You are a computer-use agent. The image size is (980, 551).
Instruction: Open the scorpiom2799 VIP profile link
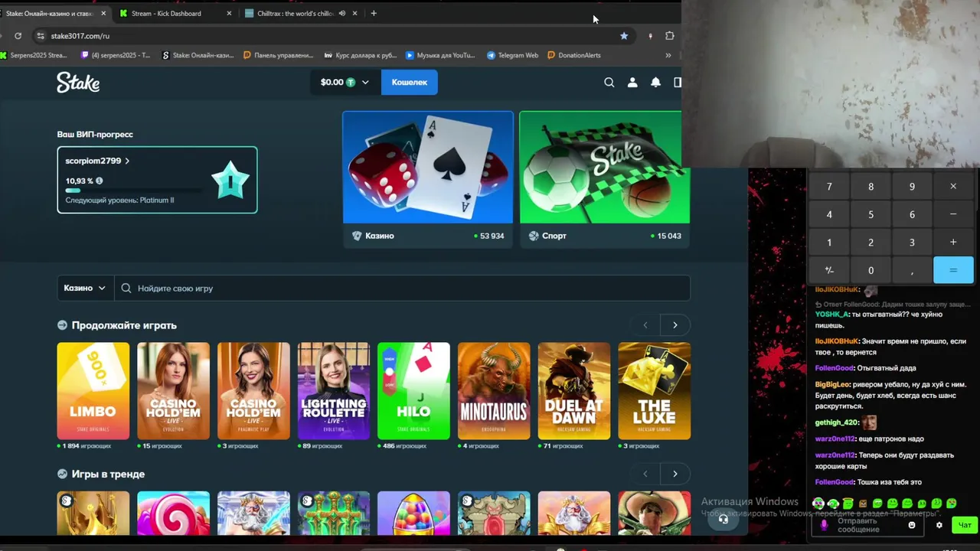97,161
